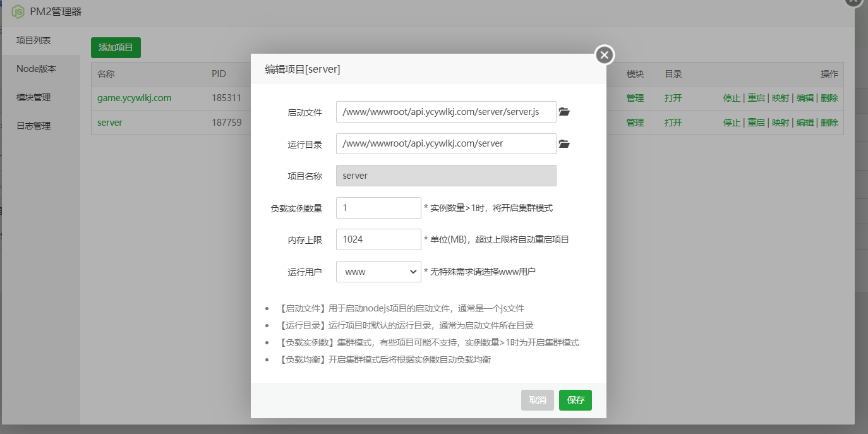868x434 pixels.
Task: Open the 运行用户 dropdown showing www
Action: point(378,271)
